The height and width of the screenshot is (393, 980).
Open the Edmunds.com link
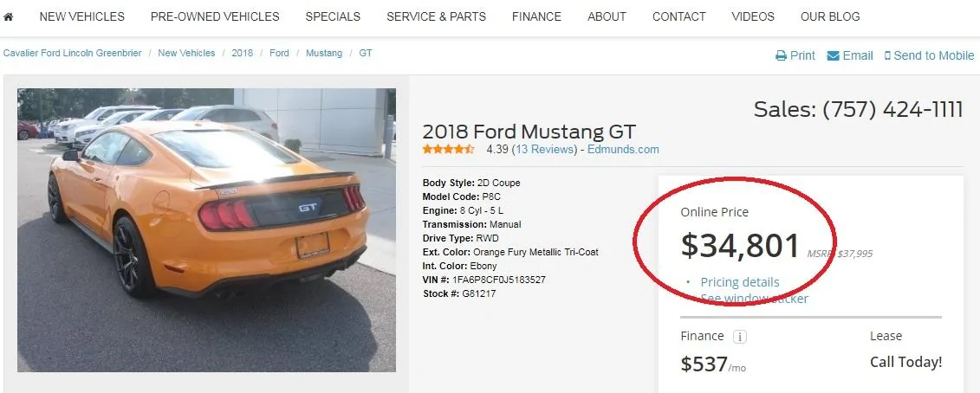(623, 150)
